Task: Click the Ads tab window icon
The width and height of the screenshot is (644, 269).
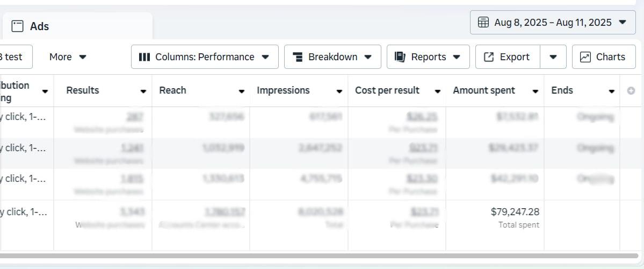Action: click(x=18, y=26)
